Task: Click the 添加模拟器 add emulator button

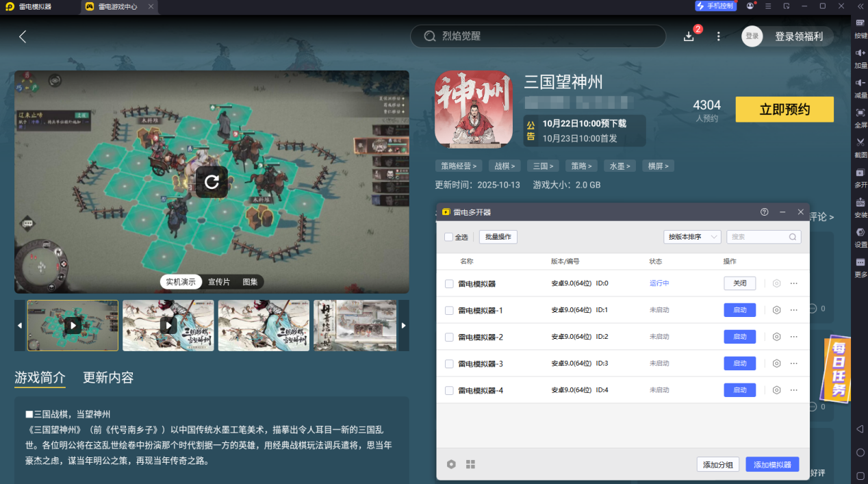Action: 772,464
